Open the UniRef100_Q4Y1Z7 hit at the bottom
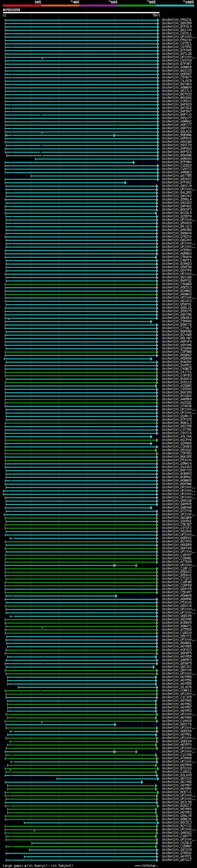Screen dimensions: 197x868 176,860
